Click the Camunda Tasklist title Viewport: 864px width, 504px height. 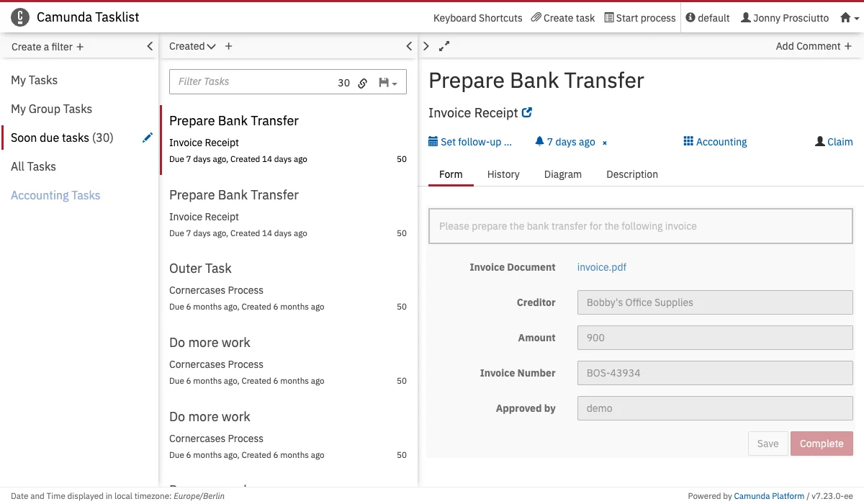tap(88, 17)
